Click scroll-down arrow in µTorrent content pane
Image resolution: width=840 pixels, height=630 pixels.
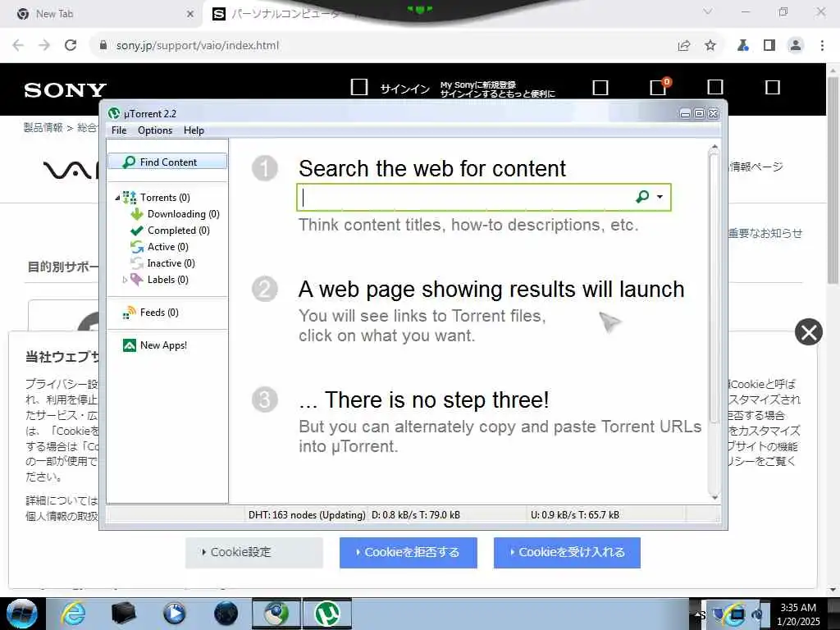(714, 497)
